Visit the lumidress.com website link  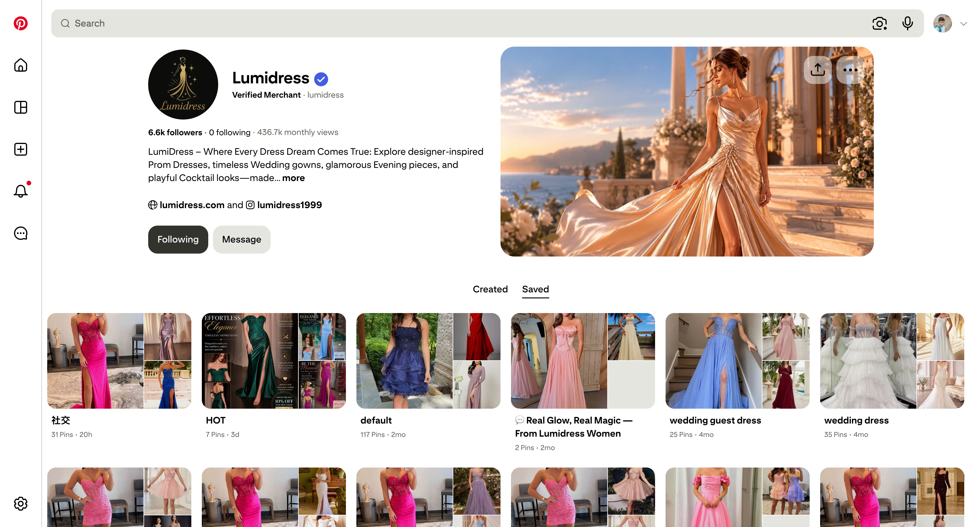[x=192, y=205]
